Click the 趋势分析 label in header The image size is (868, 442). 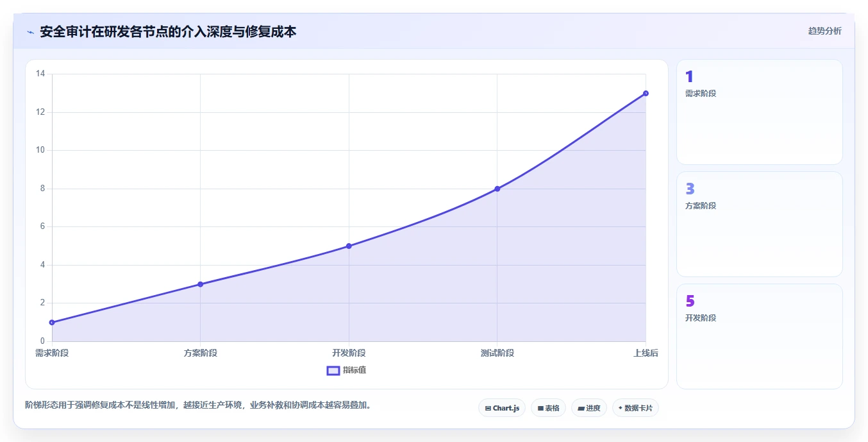point(824,31)
